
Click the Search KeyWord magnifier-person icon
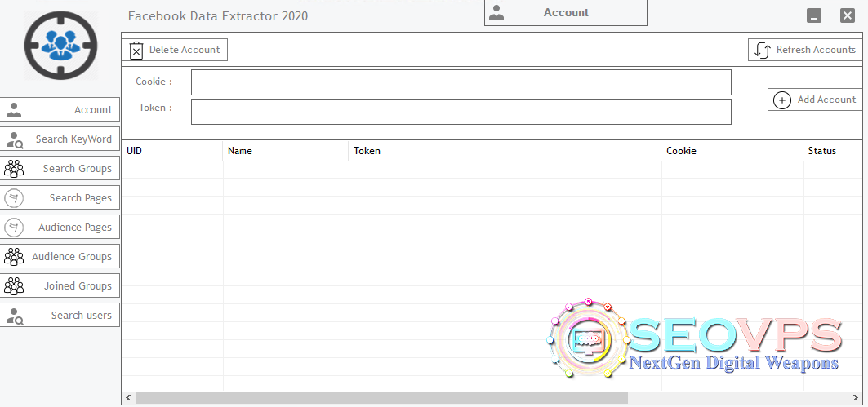pos(15,139)
